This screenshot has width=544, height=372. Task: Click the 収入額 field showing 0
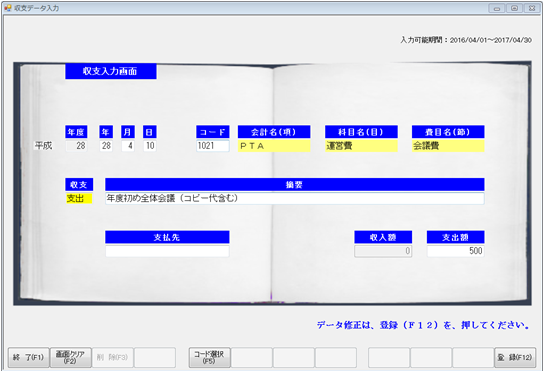point(383,251)
